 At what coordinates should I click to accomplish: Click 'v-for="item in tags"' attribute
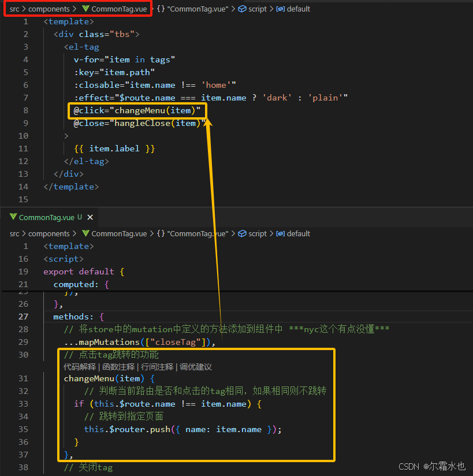[x=124, y=59]
